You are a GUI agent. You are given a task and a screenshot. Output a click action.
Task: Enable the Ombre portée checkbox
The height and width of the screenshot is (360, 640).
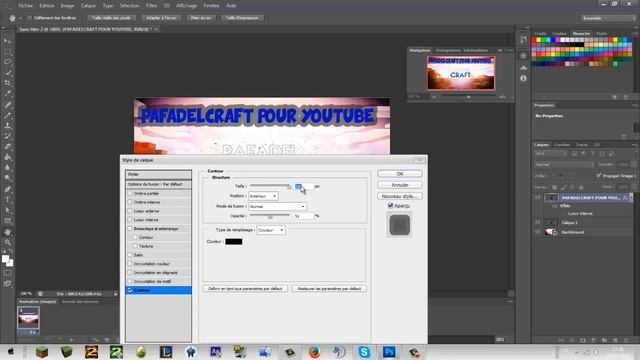click(x=130, y=193)
